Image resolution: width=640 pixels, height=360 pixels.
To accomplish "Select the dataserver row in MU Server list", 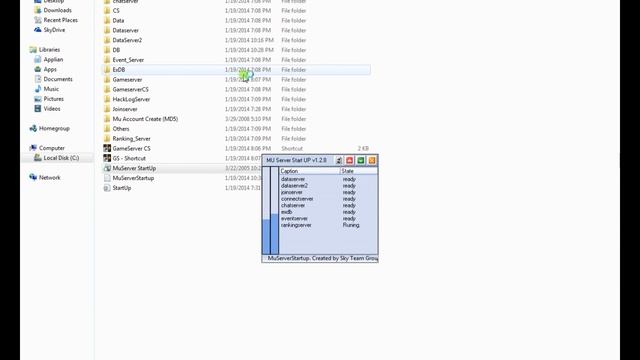I will [328, 179].
